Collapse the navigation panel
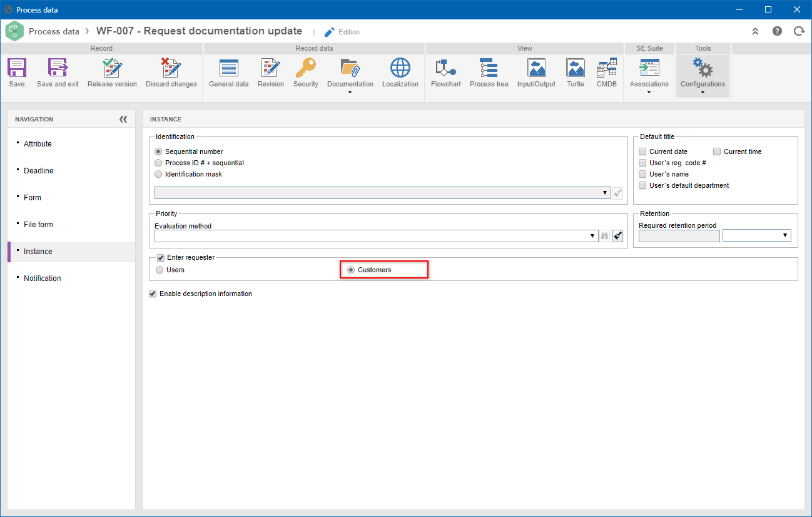812x517 pixels. (x=123, y=119)
